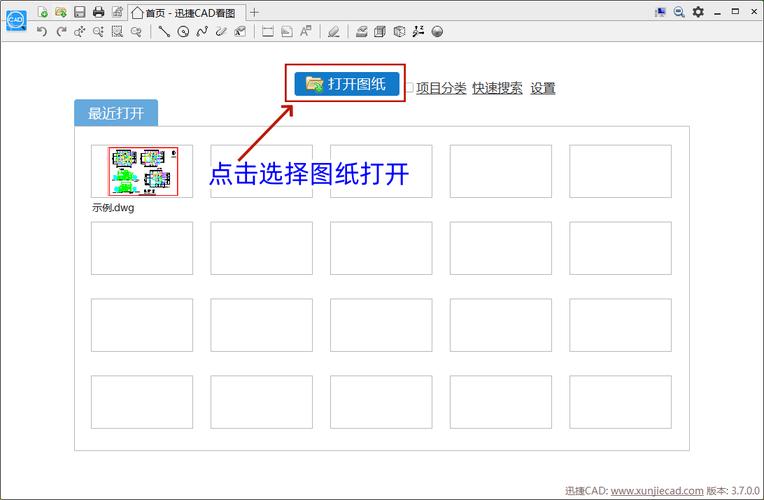This screenshot has width=764, height=500.
Task: Select the text annotation tool
Action: (x=240, y=32)
